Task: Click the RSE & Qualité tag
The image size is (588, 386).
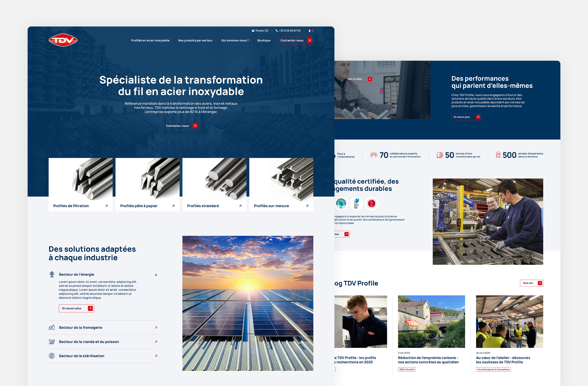Action: 407,369
